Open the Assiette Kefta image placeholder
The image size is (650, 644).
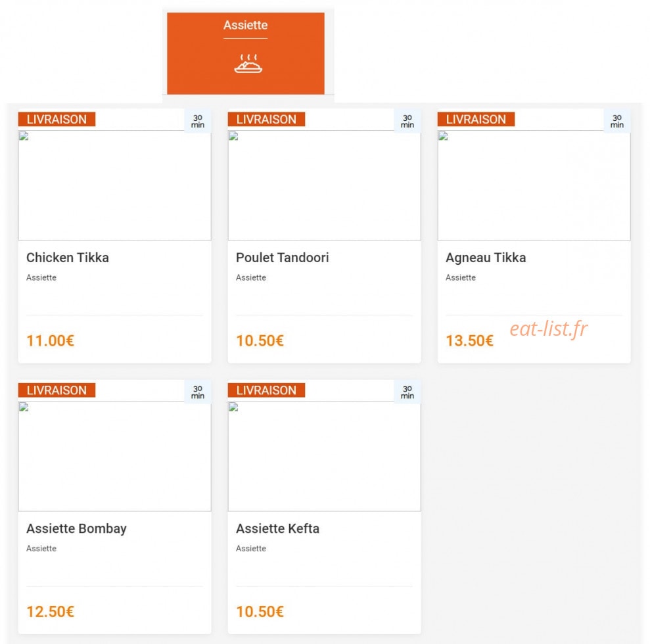click(x=324, y=456)
